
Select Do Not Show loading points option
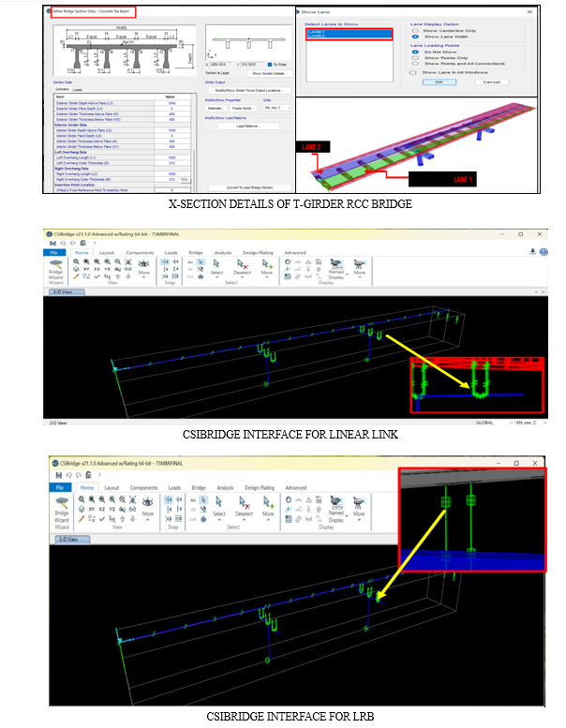click(415, 52)
